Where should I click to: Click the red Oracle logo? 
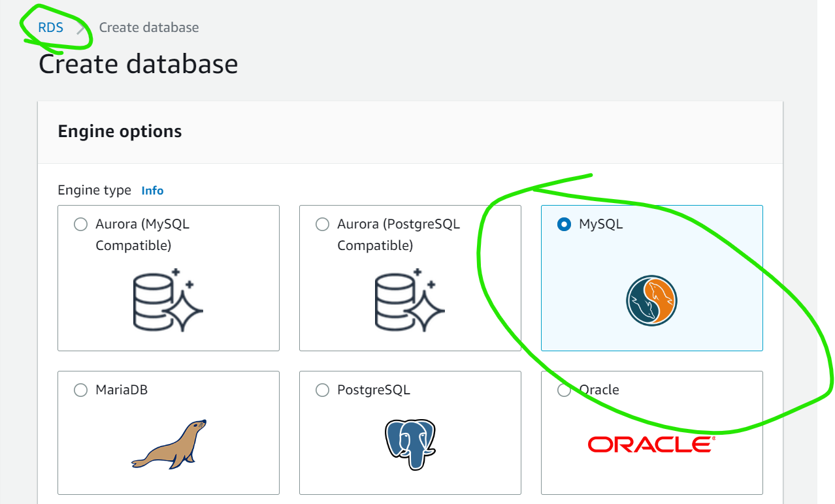pos(651,445)
